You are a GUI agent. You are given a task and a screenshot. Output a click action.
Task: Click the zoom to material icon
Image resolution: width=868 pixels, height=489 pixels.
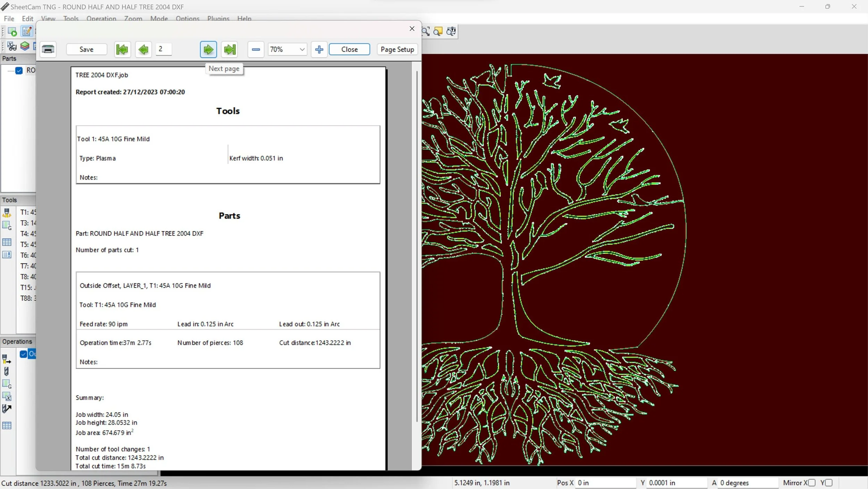coord(438,32)
